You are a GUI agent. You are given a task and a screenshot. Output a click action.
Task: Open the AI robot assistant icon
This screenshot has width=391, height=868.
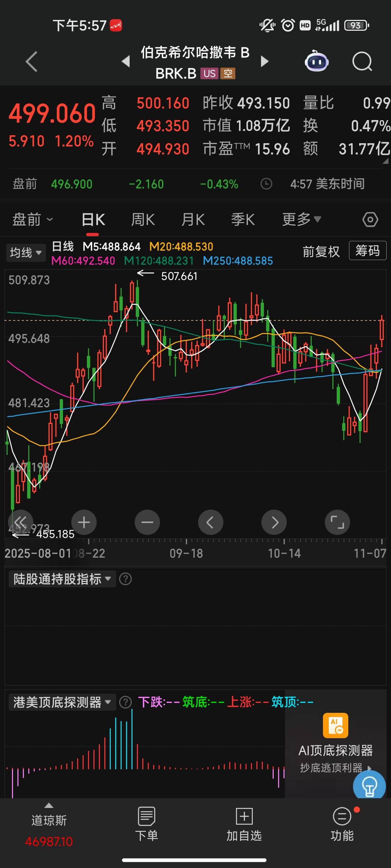[x=316, y=61]
